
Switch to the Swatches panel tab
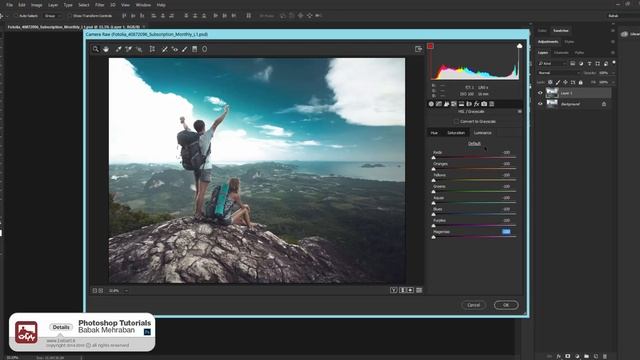coord(560,31)
